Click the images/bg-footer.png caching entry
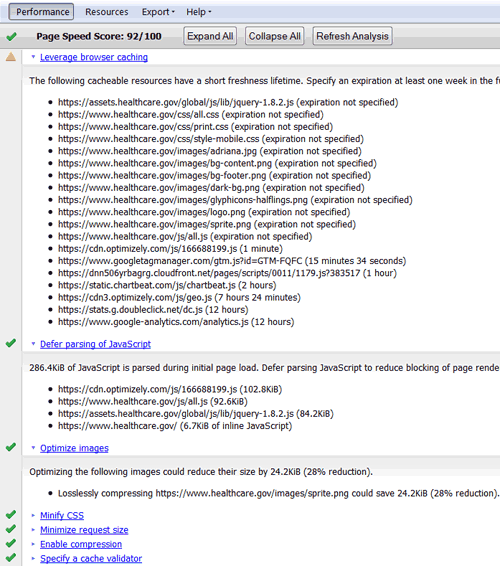Screen dimensions: 500x566 point(214,176)
